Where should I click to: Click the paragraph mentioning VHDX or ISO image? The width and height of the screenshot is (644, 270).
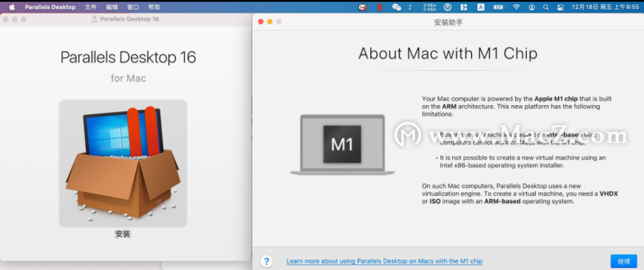tap(520, 193)
